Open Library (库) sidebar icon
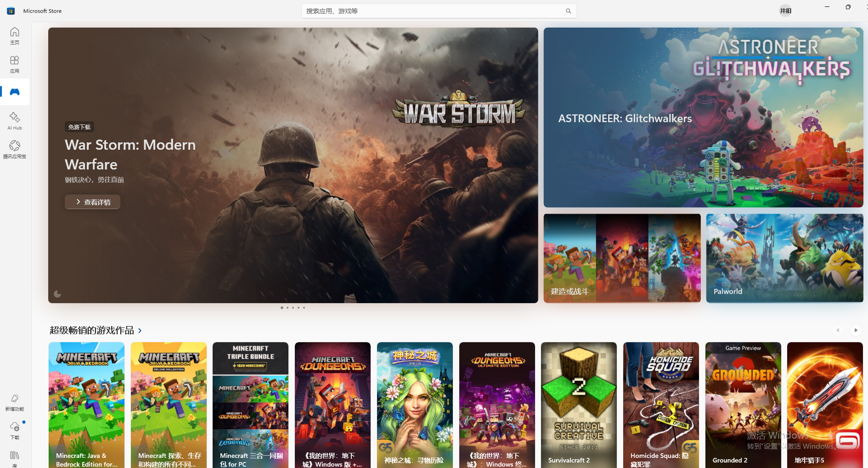Viewport: 868px width, 468px height. coord(15,458)
